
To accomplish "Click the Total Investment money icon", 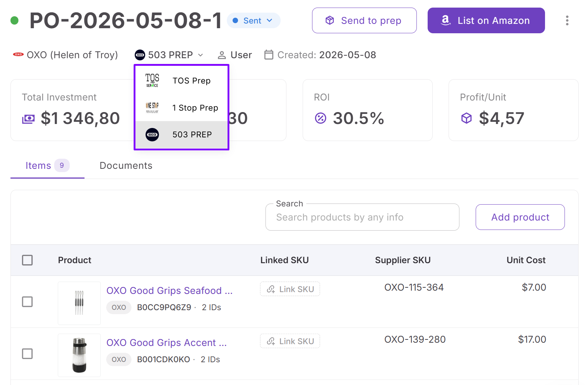I will (29, 119).
